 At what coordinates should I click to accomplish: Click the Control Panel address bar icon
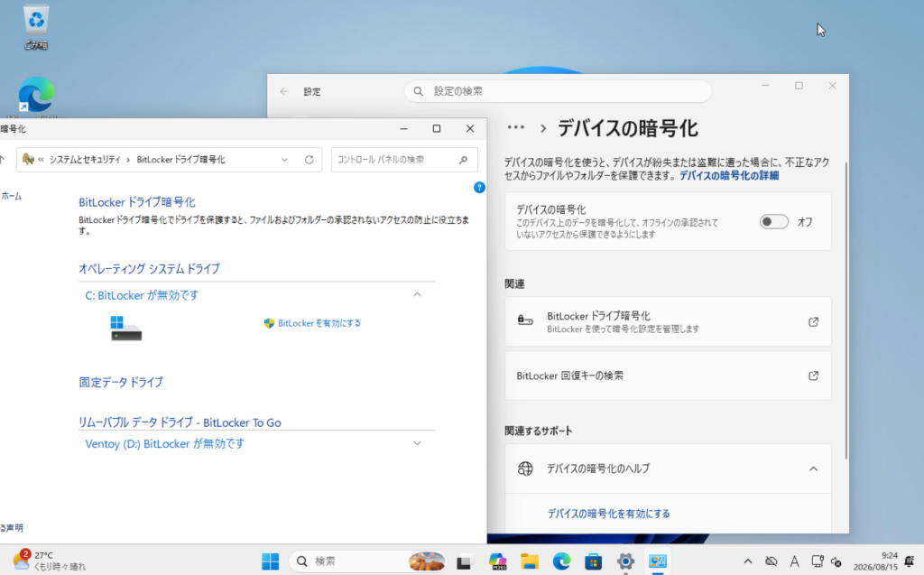point(28,159)
